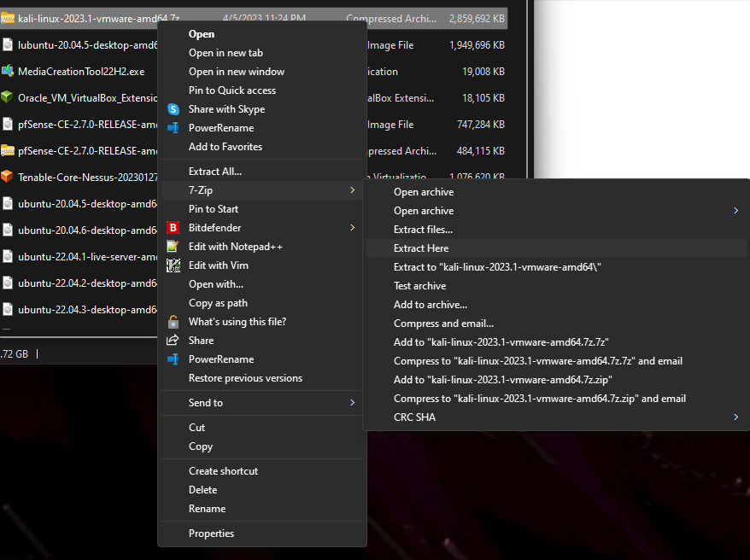The width and height of the screenshot is (750, 560).
Task: Choose Compress and email...
Action: (444, 324)
